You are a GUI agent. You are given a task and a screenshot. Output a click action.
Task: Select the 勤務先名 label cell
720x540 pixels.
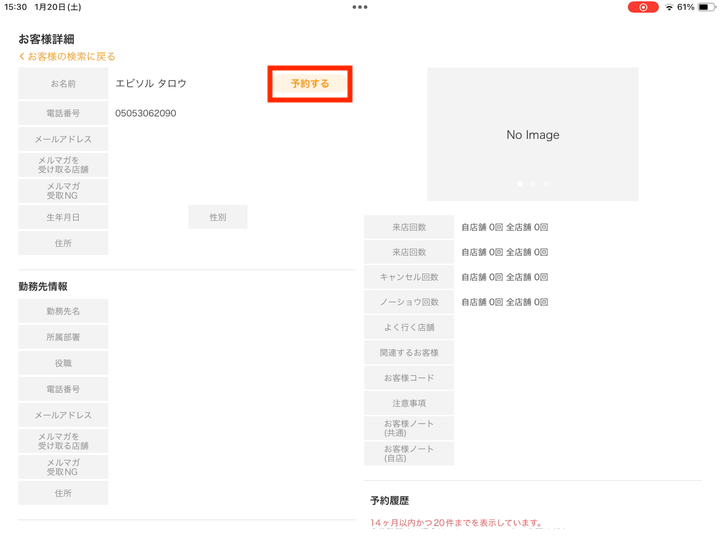[x=63, y=311]
